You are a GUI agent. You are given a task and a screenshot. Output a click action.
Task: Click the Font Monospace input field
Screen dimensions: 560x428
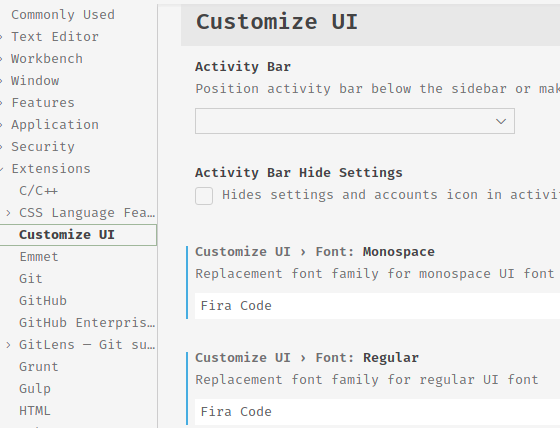tap(377, 306)
